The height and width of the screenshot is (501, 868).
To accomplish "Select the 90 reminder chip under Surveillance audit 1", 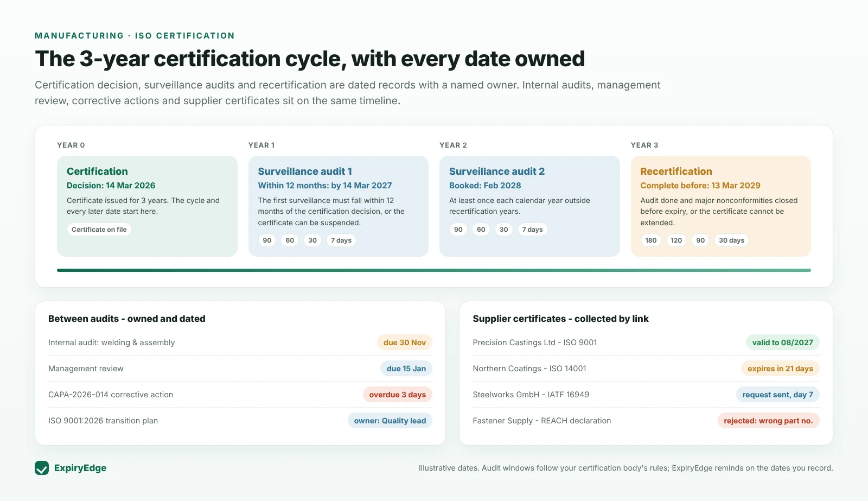I will pyautogui.click(x=267, y=240).
